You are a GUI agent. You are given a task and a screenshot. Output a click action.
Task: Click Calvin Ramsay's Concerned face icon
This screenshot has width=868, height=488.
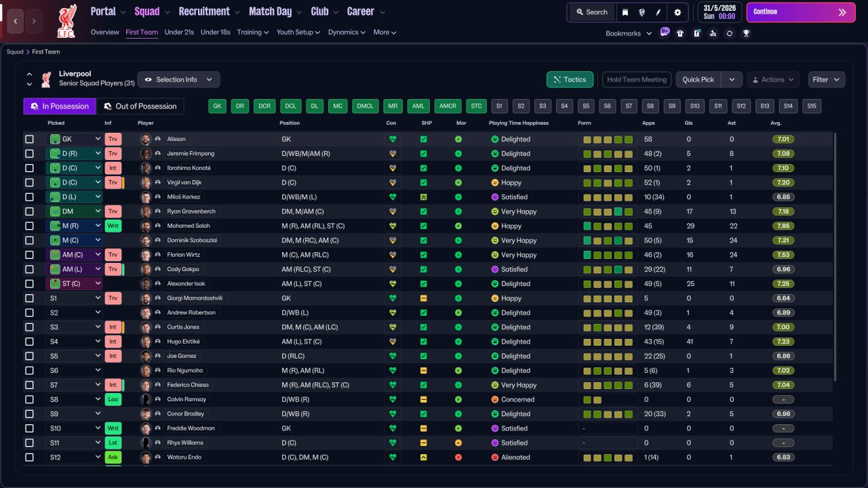[495, 399]
